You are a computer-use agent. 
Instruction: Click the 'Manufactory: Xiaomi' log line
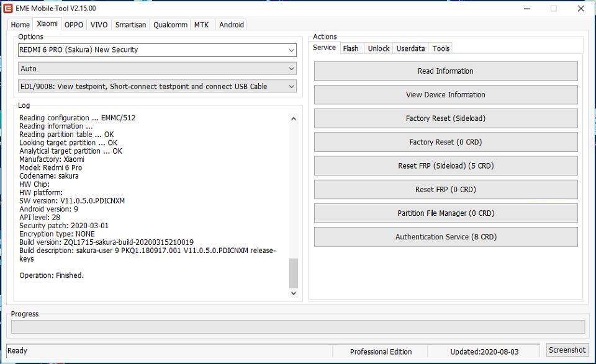click(52, 159)
